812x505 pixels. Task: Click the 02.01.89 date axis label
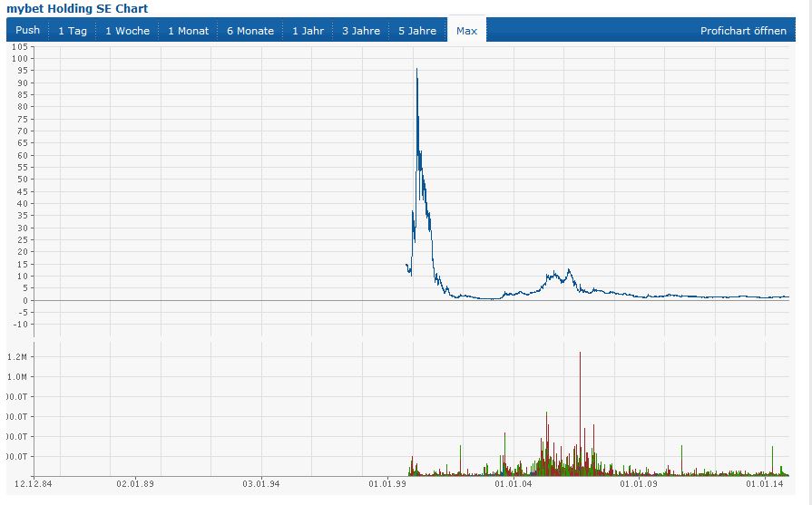point(135,484)
